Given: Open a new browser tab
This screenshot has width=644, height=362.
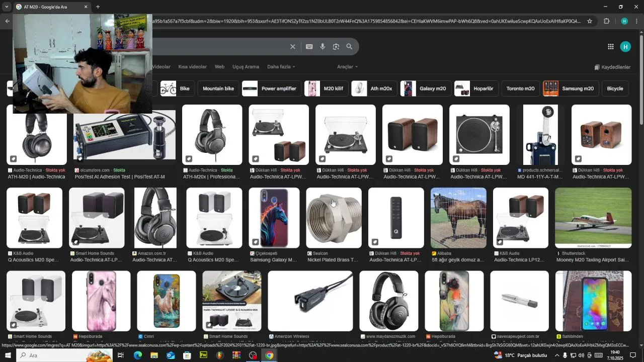Looking at the screenshot, I should pyautogui.click(x=98, y=7).
